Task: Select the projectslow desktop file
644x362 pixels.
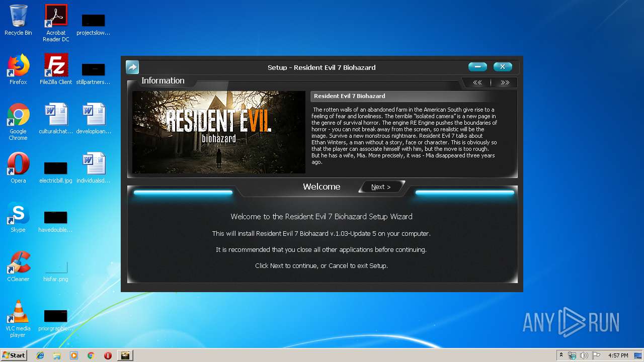Action: [94, 24]
